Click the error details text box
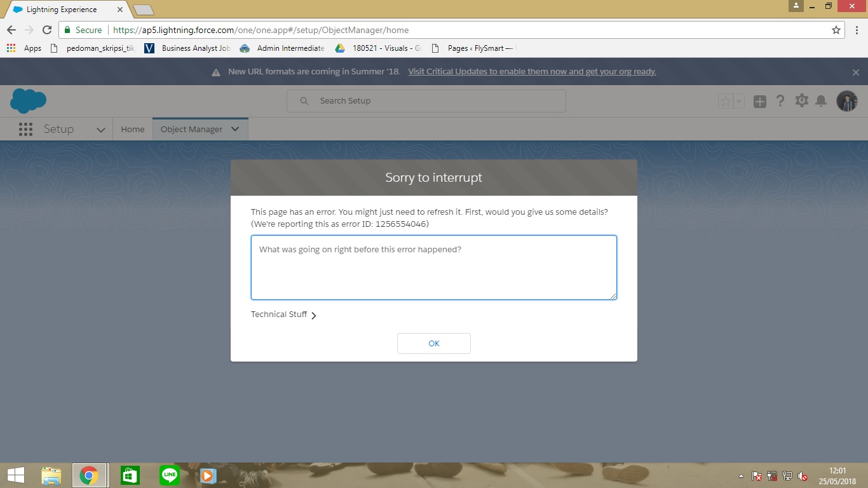The width and height of the screenshot is (868, 488). click(434, 268)
